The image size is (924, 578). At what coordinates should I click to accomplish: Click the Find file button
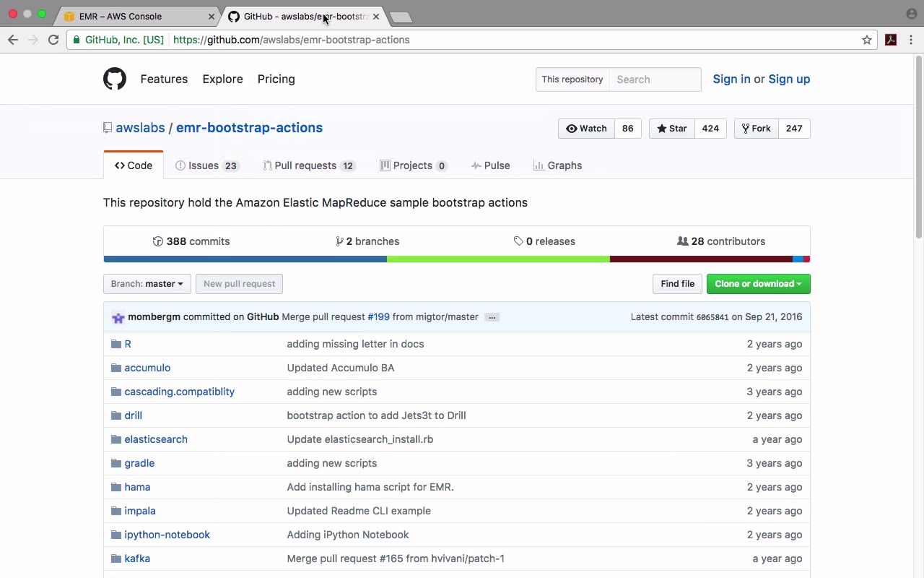[677, 284]
